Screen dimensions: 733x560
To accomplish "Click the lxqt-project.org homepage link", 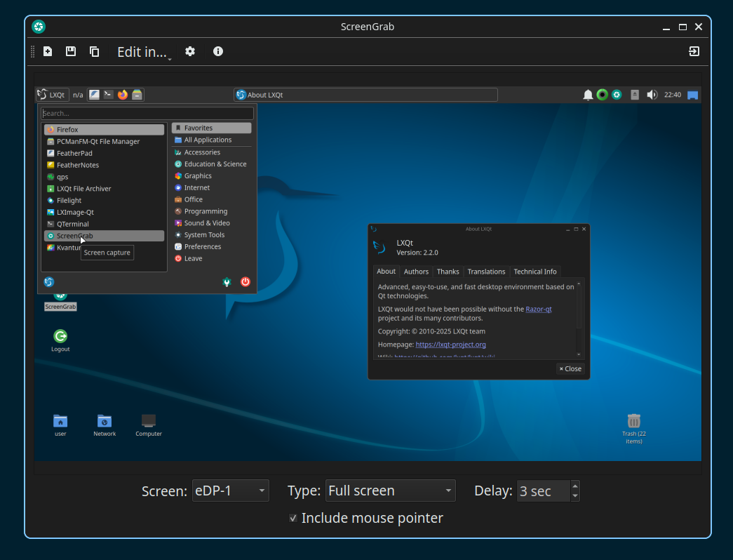I will pos(450,345).
